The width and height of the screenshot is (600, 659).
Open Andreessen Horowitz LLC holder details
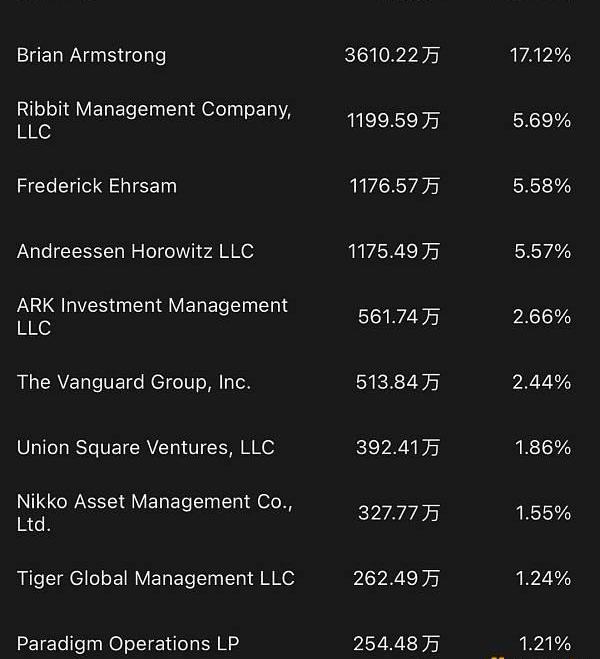click(135, 251)
